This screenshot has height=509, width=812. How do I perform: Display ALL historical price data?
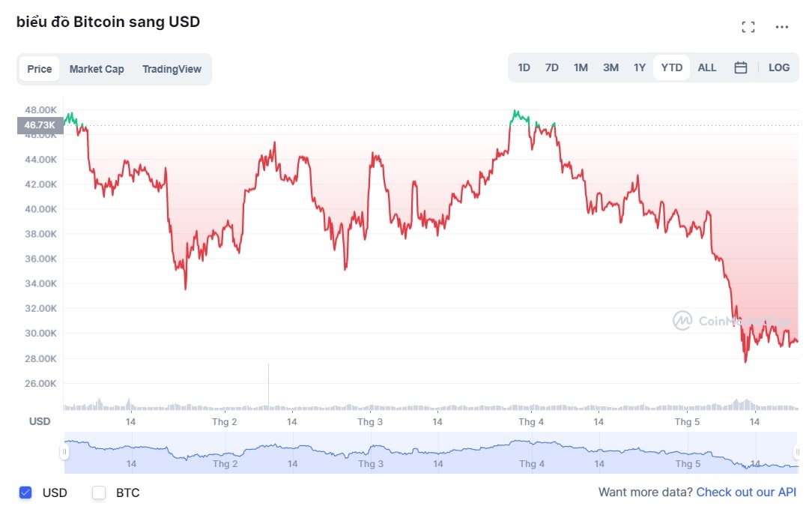click(x=707, y=67)
